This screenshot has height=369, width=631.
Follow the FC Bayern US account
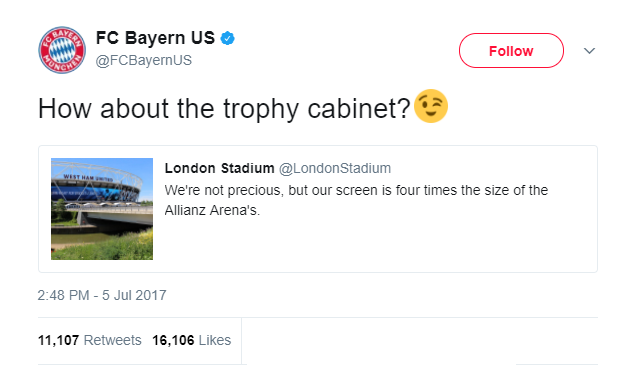coord(511,51)
